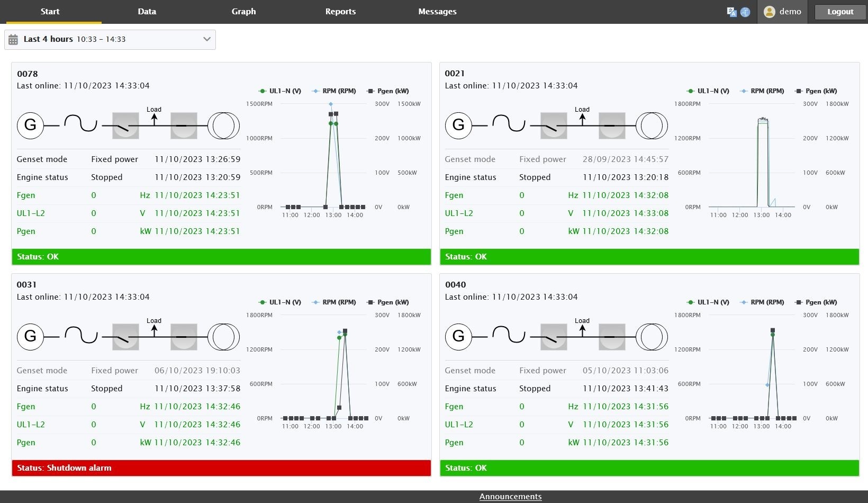Click the red Shutdown alarm status bar
868x503 pixels.
[x=221, y=468]
